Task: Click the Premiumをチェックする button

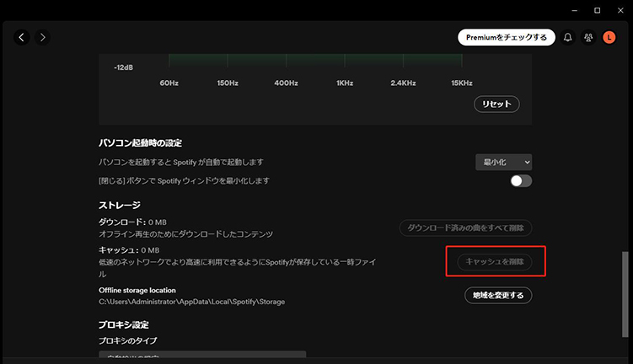Action: 507,38
